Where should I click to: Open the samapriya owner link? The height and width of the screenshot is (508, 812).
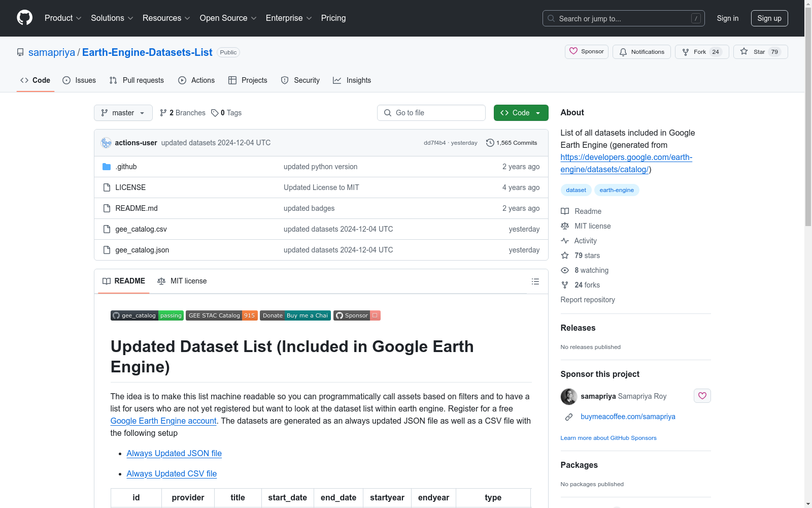[52, 52]
